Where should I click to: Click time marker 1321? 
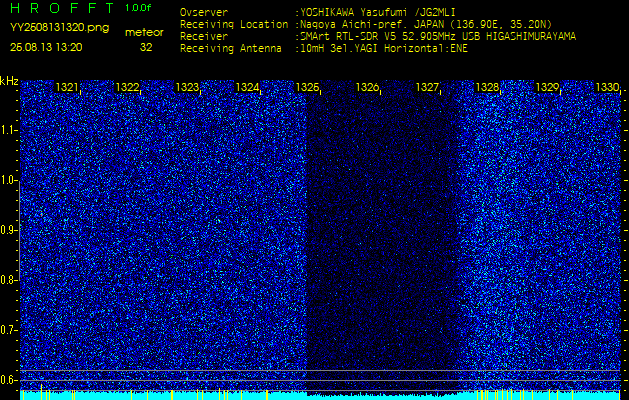pos(67,87)
